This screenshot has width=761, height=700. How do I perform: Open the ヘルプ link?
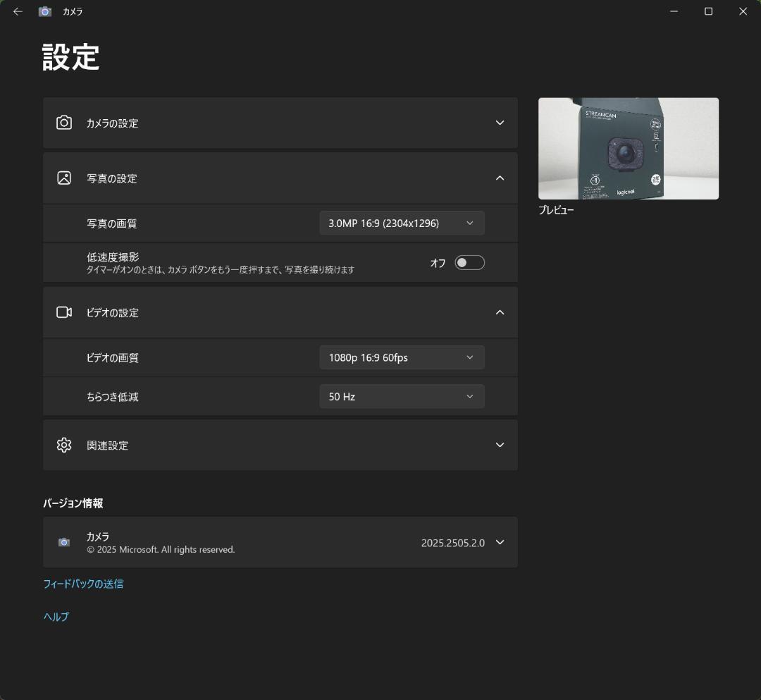click(55, 616)
